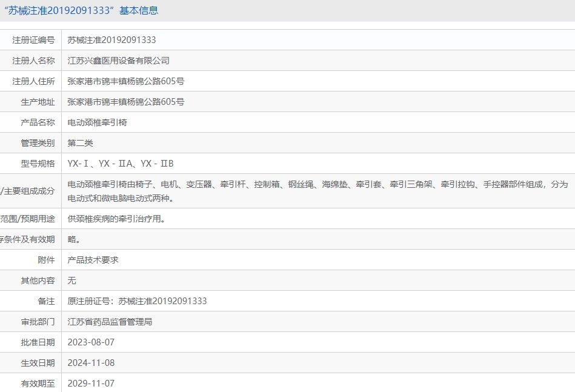575x392 pixels.
Task: Select the 注册证编号 label cell
Action: coord(33,40)
